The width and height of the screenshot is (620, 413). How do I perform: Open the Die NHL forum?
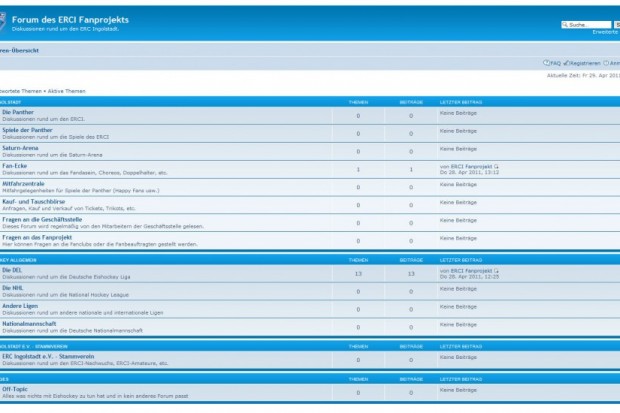[x=13, y=288]
